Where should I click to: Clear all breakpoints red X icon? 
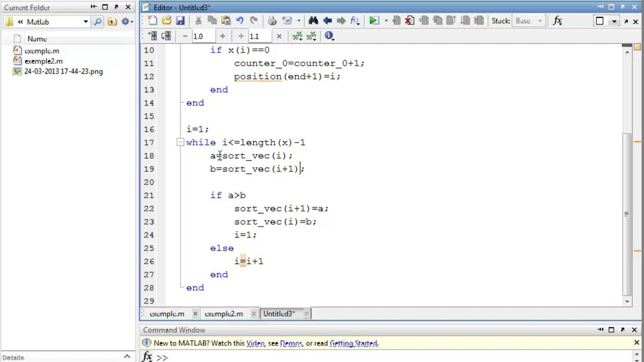410,21
